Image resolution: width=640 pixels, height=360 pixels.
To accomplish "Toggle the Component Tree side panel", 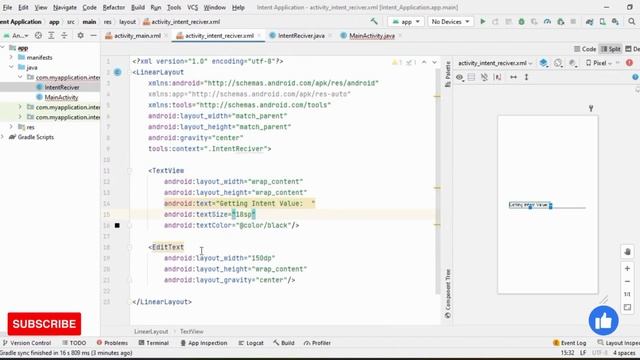I will [448, 293].
